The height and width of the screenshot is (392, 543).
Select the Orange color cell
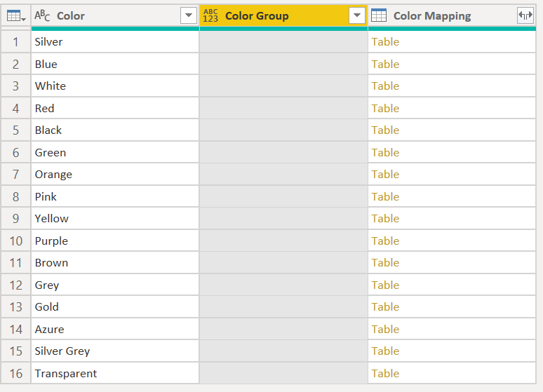[x=53, y=175]
